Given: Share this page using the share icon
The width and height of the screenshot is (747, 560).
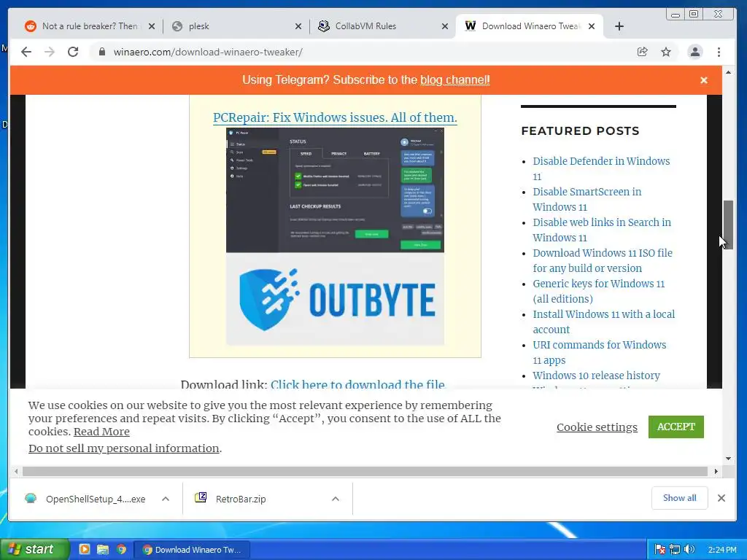Looking at the screenshot, I should [642, 52].
